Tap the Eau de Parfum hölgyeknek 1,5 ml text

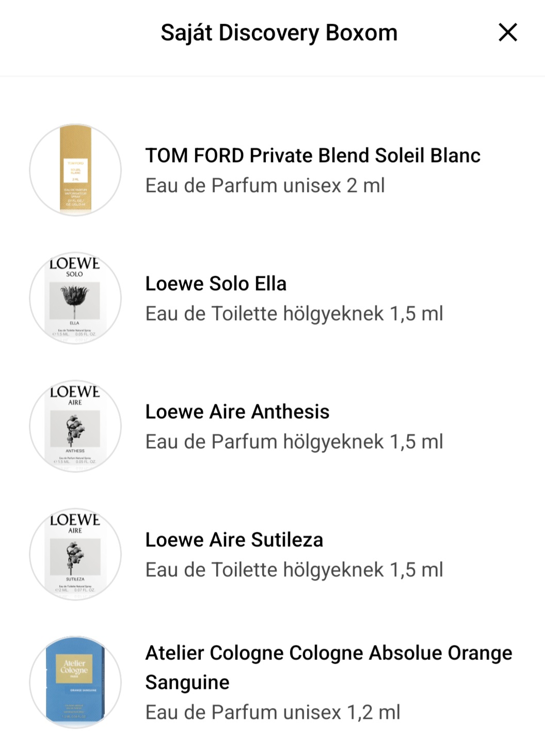tap(294, 442)
